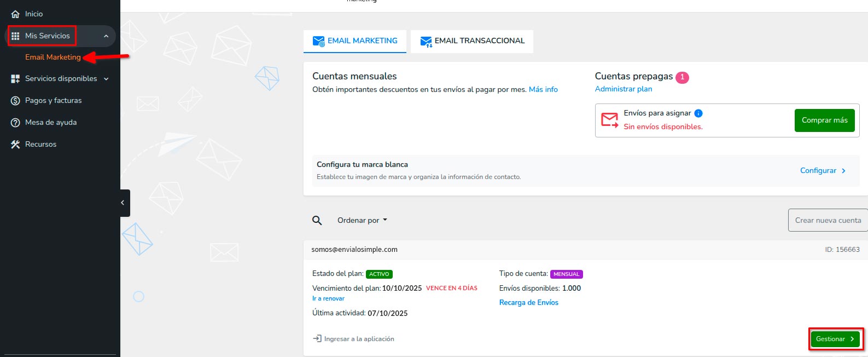Click the Mesa de ayuda question icon
The width and height of the screenshot is (868, 357).
tap(15, 123)
